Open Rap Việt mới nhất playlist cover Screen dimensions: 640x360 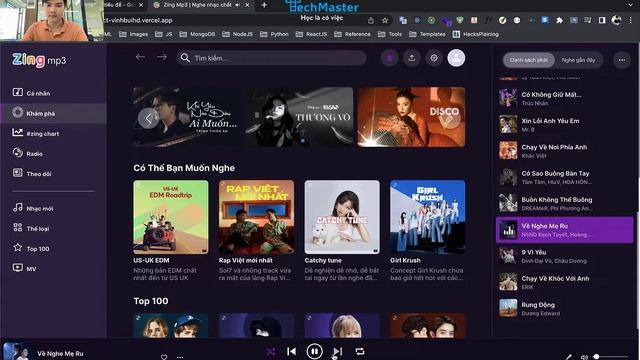tap(256, 217)
